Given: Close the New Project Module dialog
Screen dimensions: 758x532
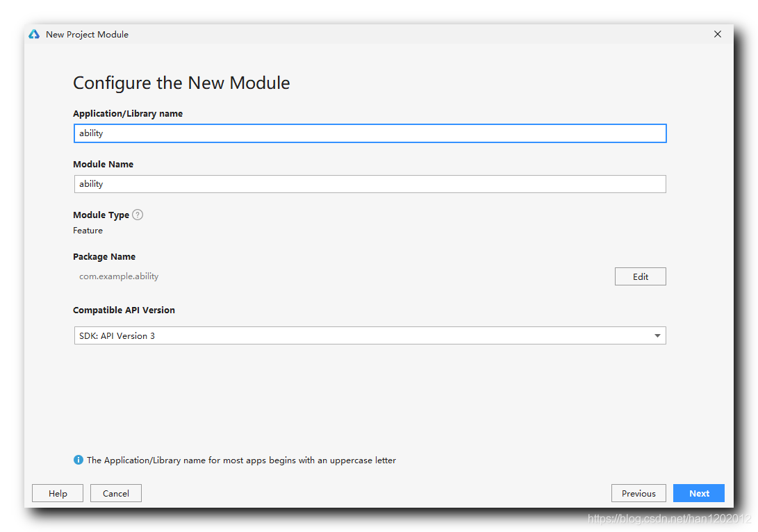Looking at the screenshot, I should (718, 34).
